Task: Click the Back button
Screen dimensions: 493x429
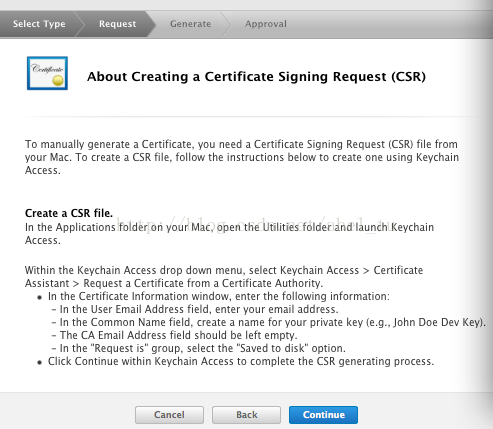Action: tap(246, 415)
